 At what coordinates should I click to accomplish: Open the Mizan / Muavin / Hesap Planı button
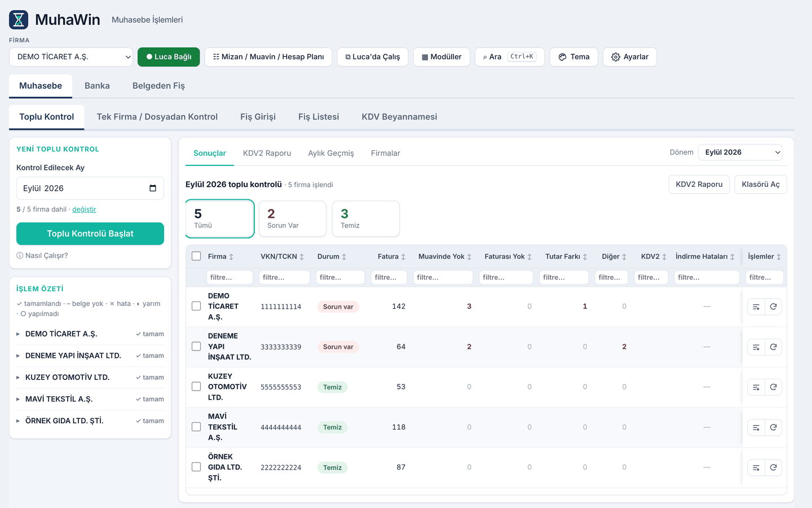pyautogui.click(x=268, y=57)
